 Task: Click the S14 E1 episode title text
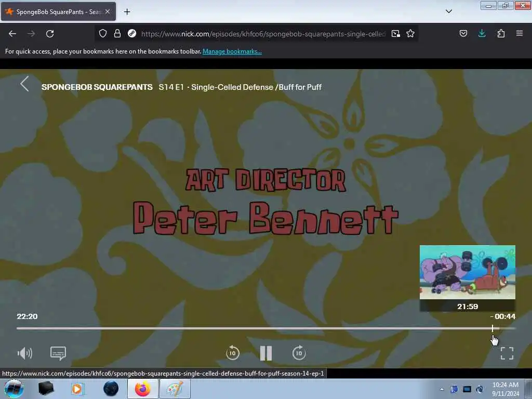[240, 87]
